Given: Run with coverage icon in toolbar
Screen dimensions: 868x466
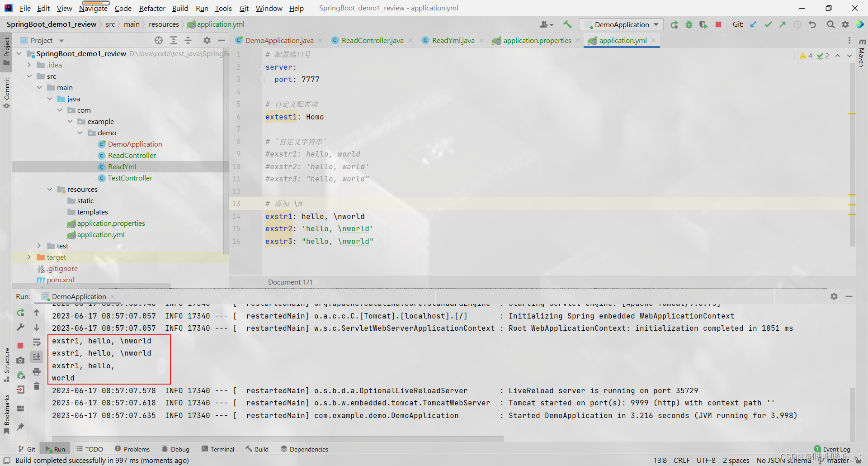Looking at the screenshot, I should pos(703,24).
